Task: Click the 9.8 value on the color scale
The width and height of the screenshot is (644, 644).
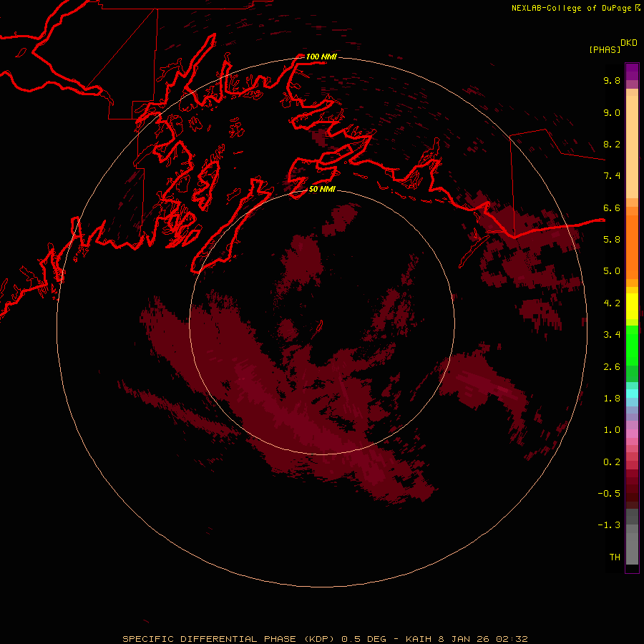Action: pyautogui.click(x=612, y=80)
